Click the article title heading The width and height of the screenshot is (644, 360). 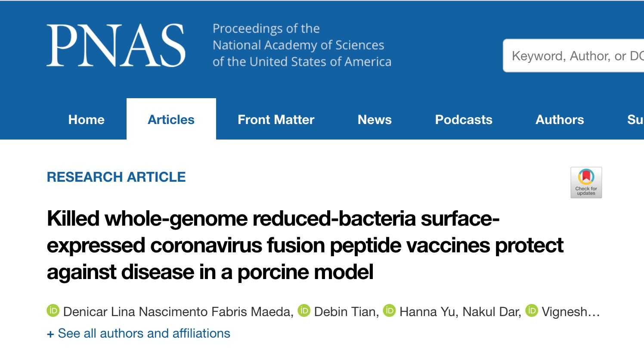[x=305, y=245]
